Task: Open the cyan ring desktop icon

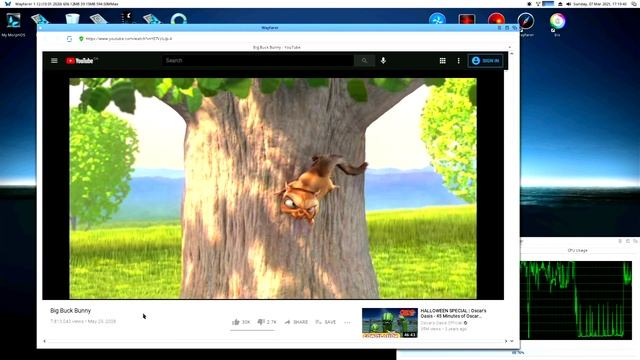Action: point(179,19)
